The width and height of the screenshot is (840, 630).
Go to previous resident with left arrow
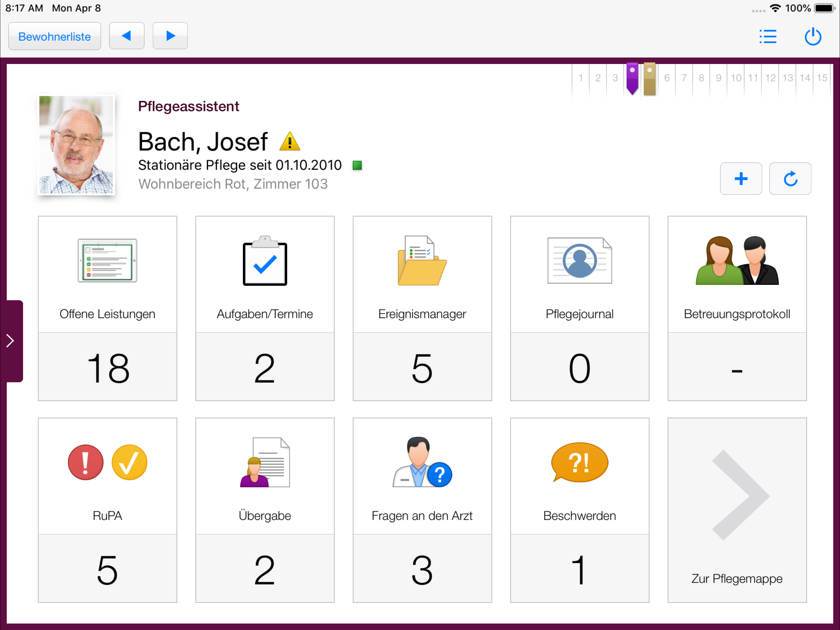click(126, 36)
